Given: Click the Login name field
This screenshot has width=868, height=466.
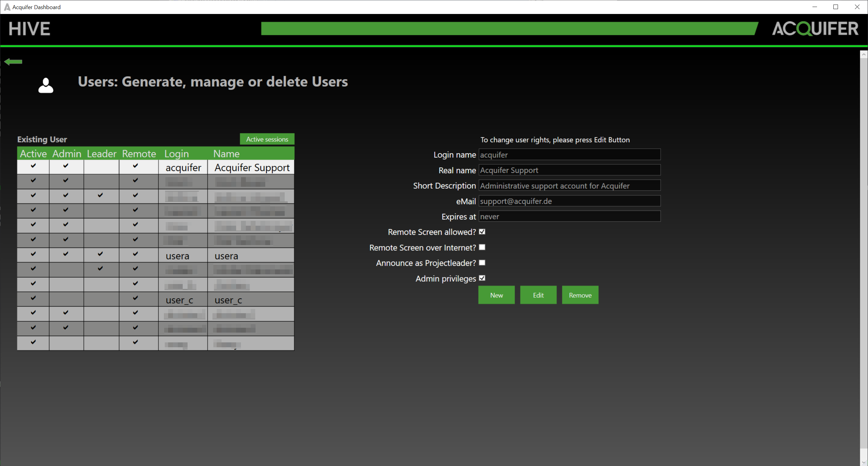Looking at the screenshot, I should (569, 155).
